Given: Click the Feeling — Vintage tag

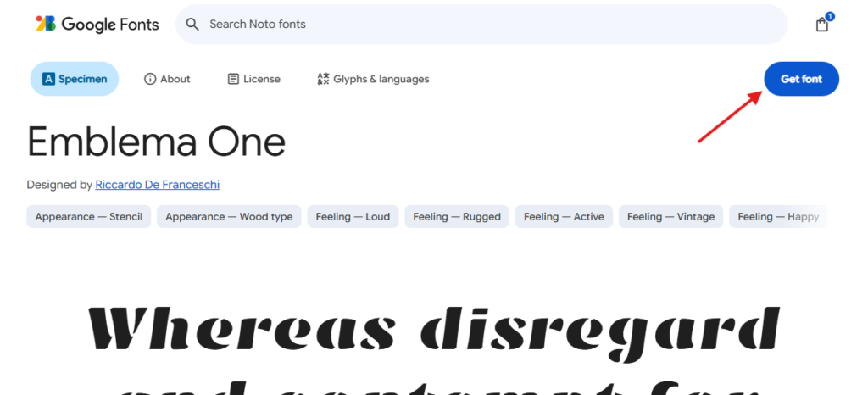Looking at the screenshot, I should pos(670,216).
